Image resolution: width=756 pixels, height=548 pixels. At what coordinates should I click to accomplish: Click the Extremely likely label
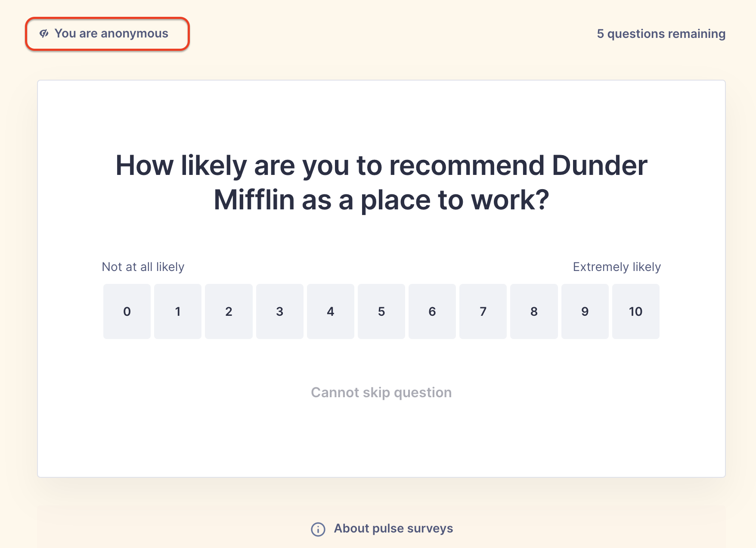617,267
